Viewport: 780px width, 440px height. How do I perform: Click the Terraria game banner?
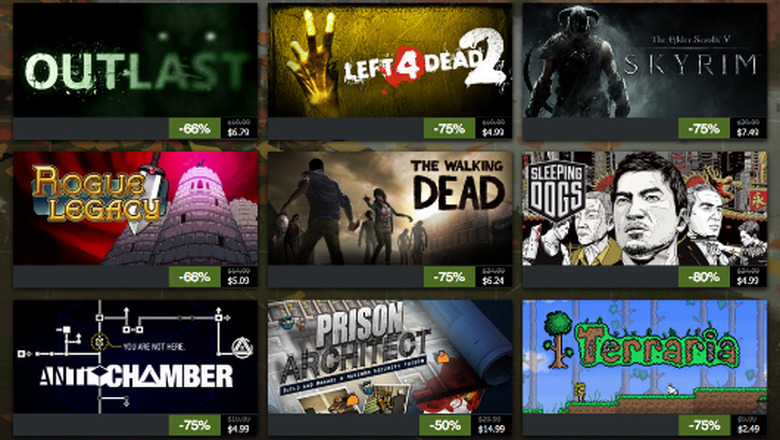(645, 357)
